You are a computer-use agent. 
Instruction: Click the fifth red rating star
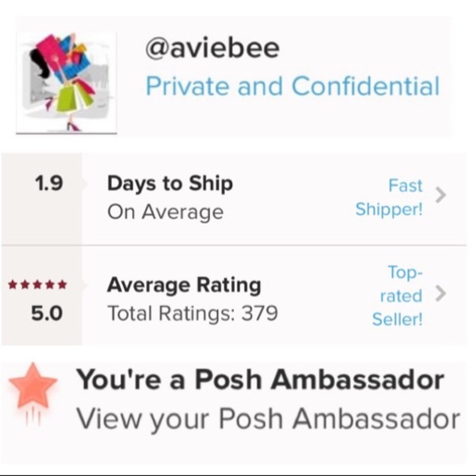pos(62,285)
